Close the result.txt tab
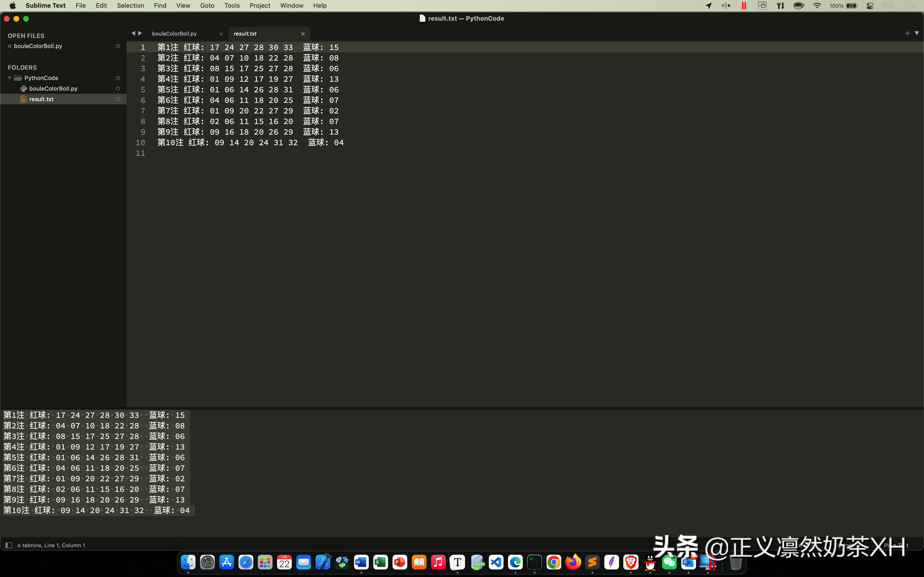The width and height of the screenshot is (924, 577). pos(302,34)
